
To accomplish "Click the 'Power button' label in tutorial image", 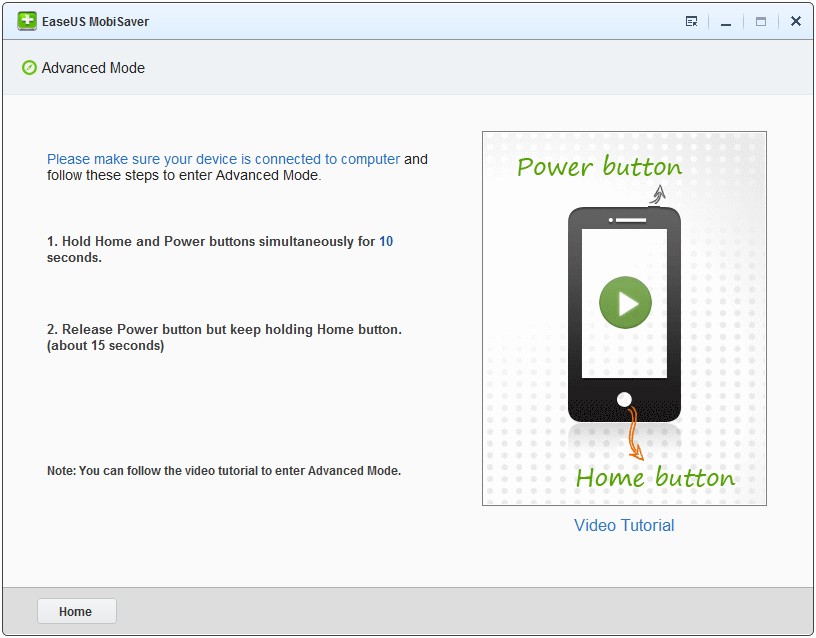I will (599, 167).
